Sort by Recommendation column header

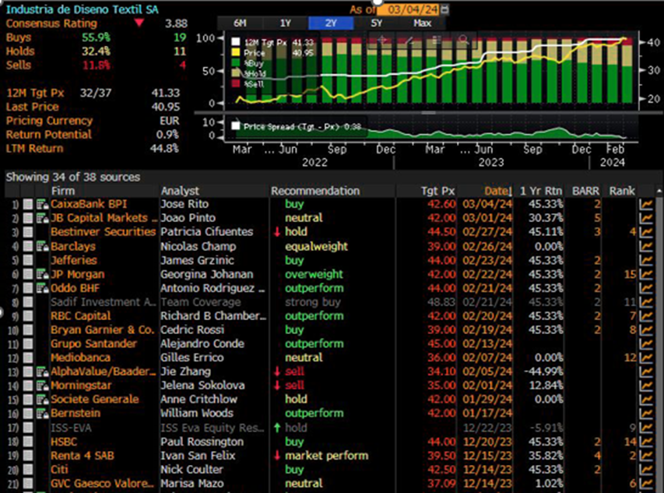(315, 191)
